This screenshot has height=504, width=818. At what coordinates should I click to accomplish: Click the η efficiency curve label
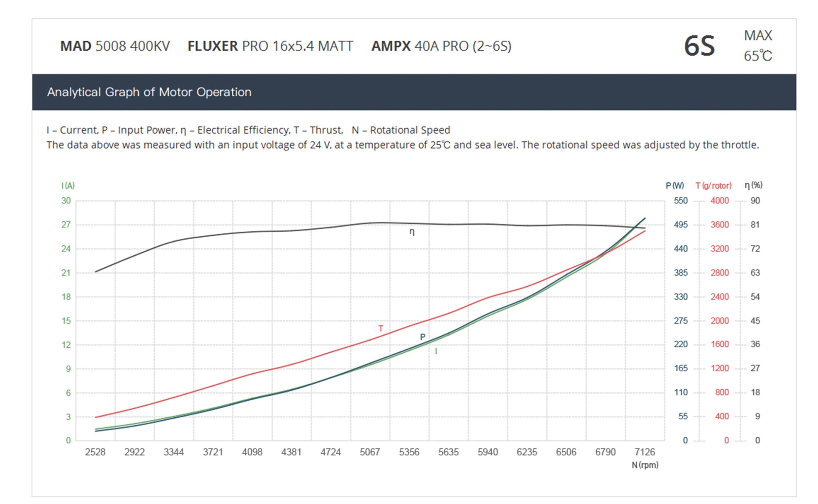tap(412, 232)
